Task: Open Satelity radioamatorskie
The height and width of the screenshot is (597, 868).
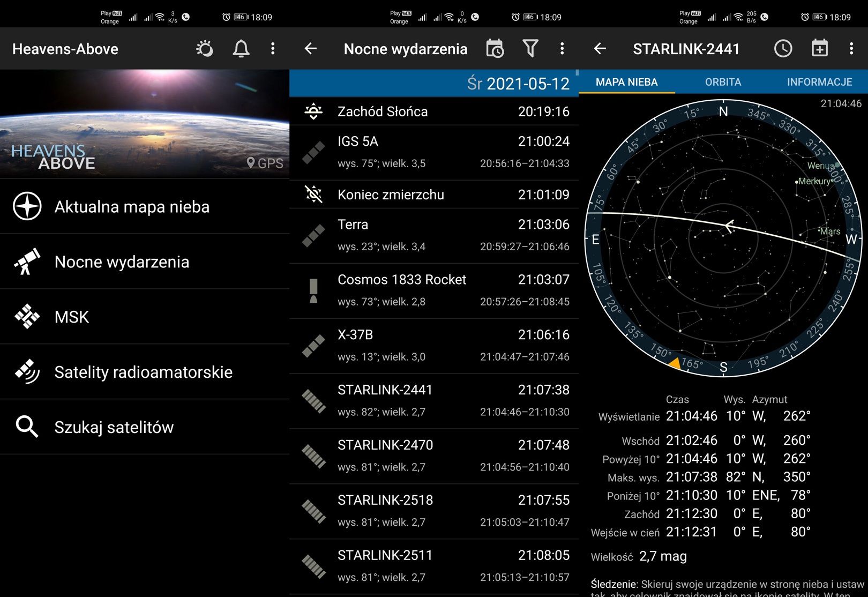Action: click(x=145, y=372)
